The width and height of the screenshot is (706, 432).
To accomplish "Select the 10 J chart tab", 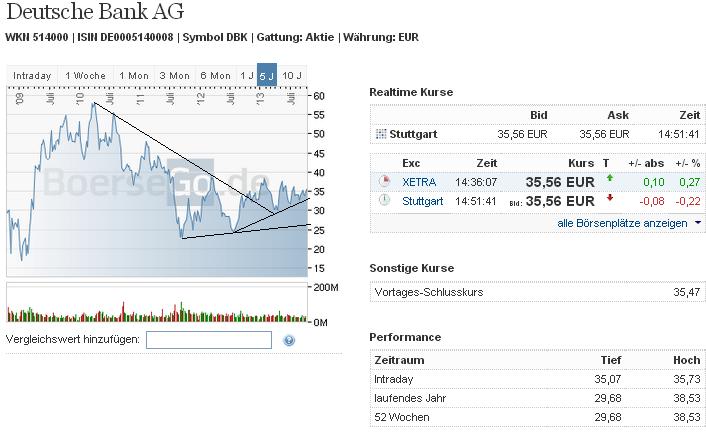I will 291,76.
